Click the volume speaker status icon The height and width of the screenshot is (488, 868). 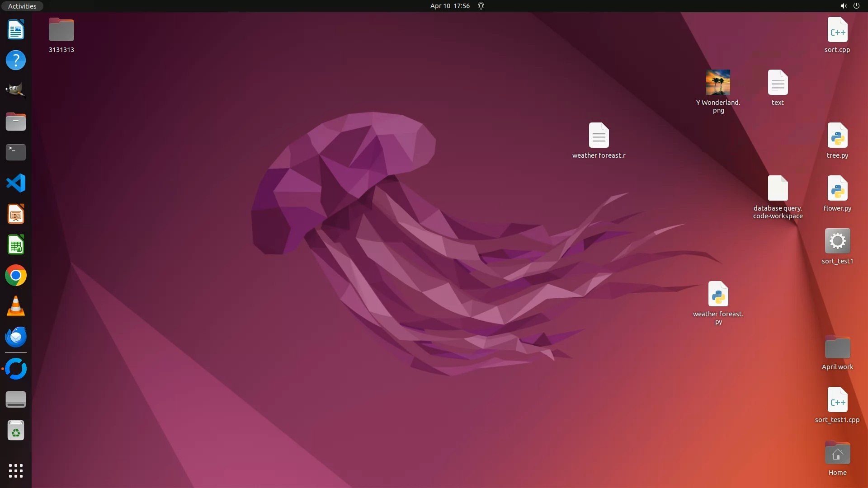[843, 6]
